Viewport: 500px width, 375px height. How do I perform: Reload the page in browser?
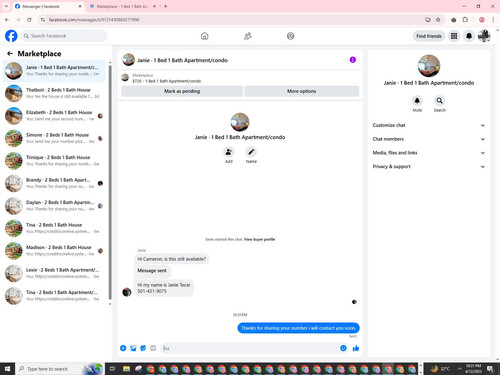(x=29, y=20)
